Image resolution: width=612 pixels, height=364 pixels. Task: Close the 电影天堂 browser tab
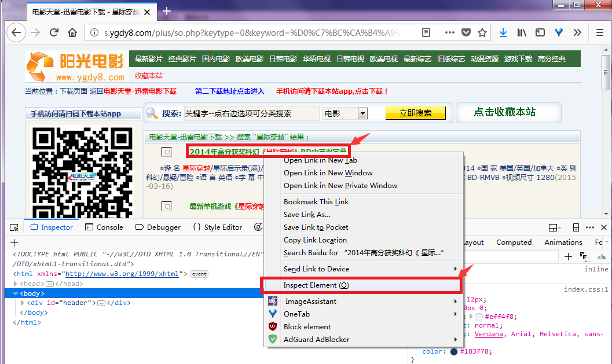click(x=147, y=12)
